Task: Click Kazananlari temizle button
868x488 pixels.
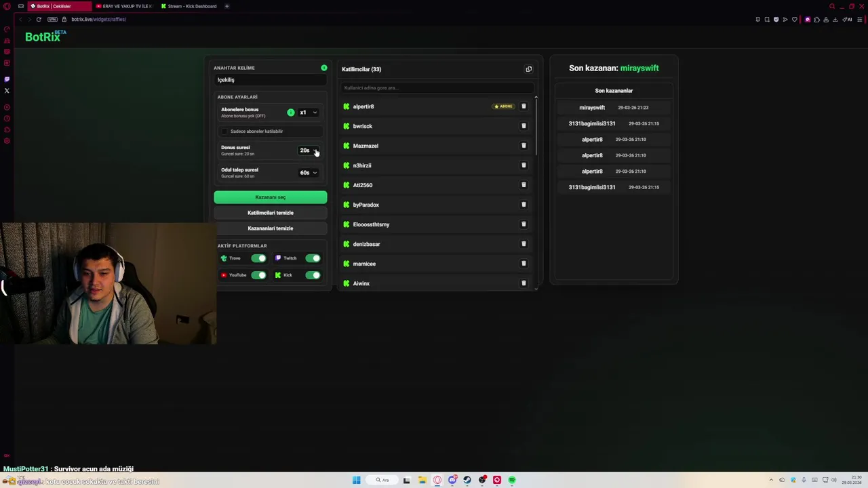Action: pos(271,228)
